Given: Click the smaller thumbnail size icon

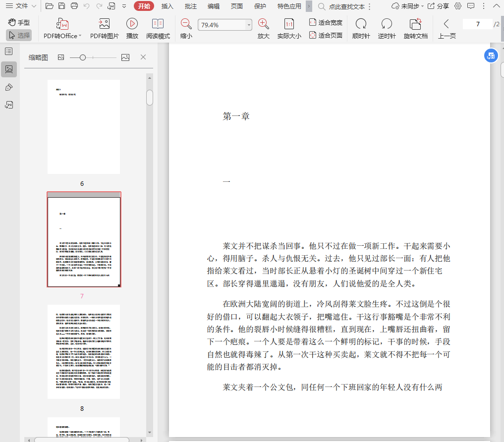Looking at the screenshot, I should point(61,57).
